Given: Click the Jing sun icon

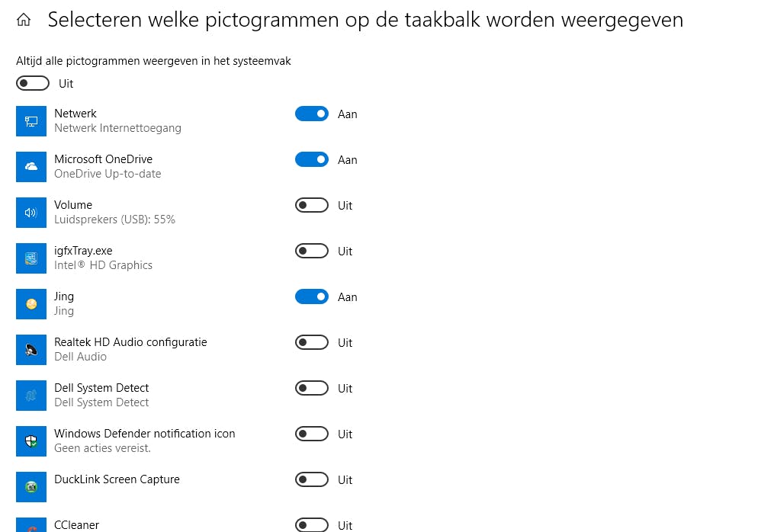Looking at the screenshot, I should pyautogui.click(x=31, y=304).
